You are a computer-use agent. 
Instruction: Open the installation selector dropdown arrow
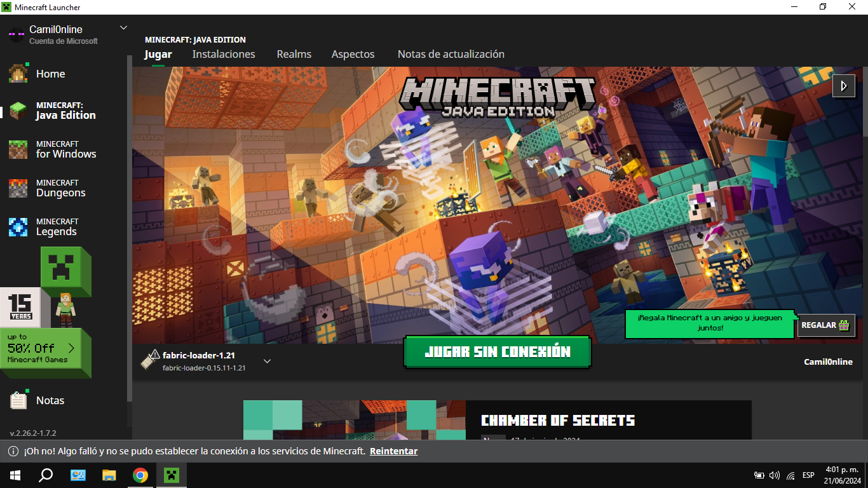[268, 361]
